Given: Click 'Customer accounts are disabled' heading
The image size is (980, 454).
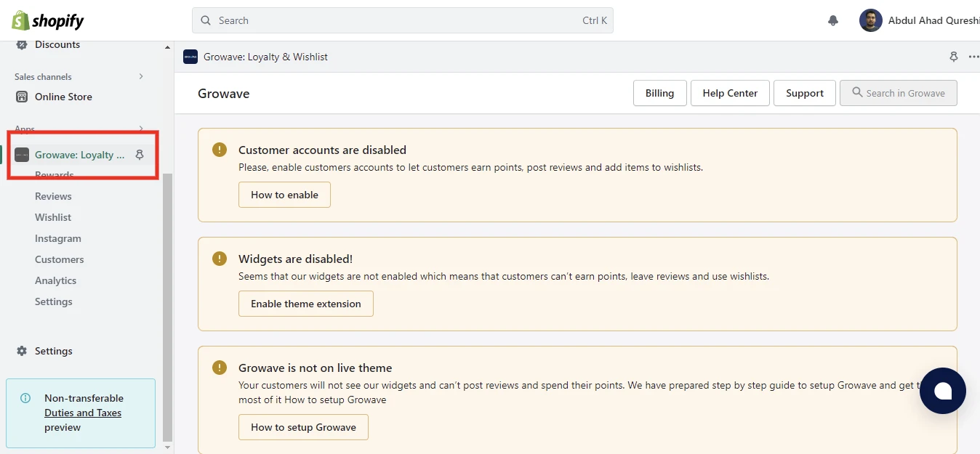Looking at the screenshot, I should [322, 150].
